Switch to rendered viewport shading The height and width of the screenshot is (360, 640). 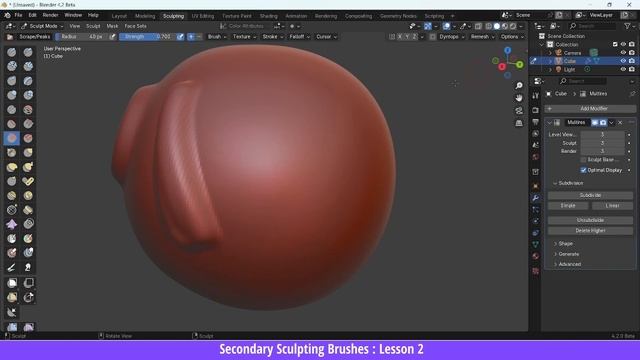pyautogui.click(x=513, y=26)
